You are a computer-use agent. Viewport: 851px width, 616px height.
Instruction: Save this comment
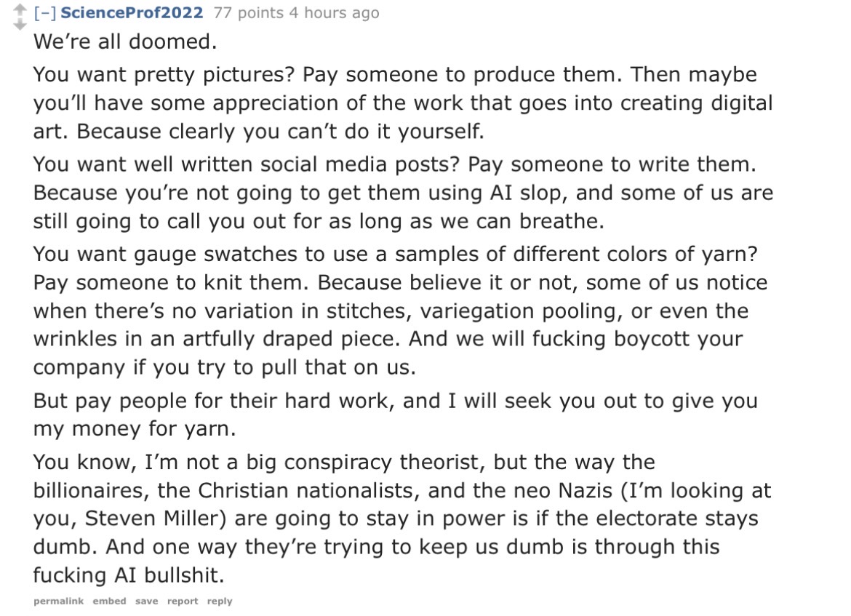146,601
